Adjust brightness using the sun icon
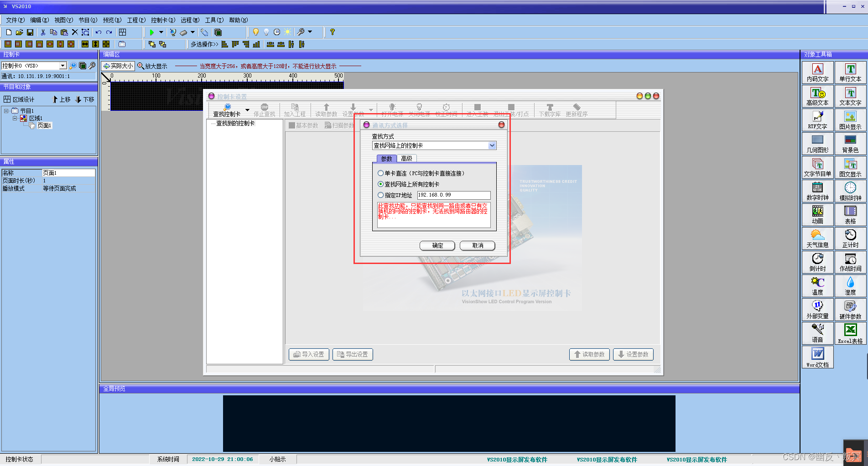 [287, 32]
